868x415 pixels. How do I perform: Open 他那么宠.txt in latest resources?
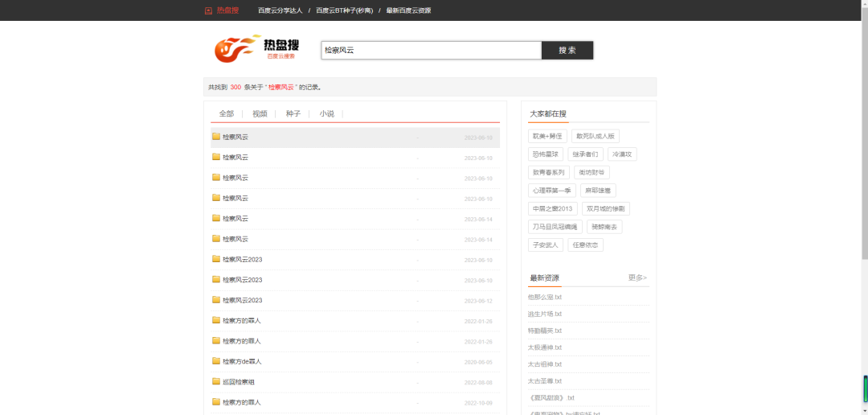[x=545, y=297]
